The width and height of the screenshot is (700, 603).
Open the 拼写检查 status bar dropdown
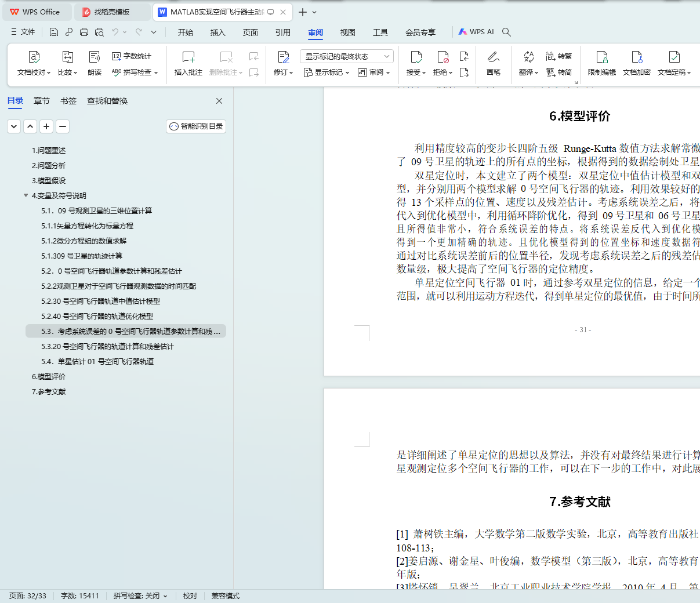[x=165, y=596]
